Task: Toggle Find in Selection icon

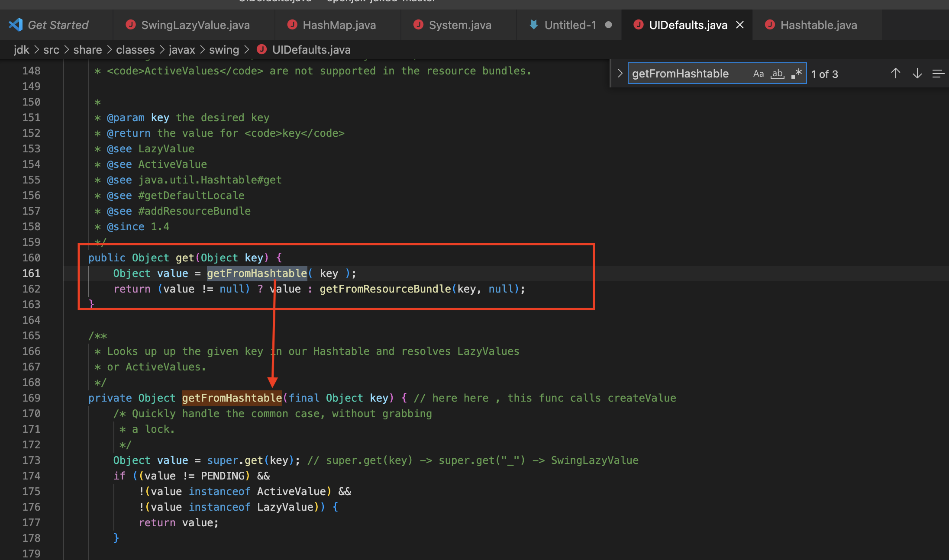Action: (938, 74)
